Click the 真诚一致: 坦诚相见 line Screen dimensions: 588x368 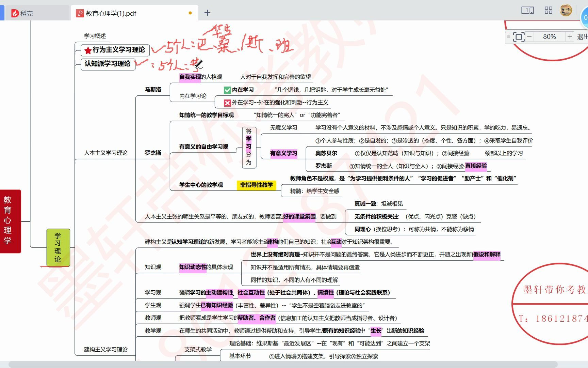pyautogui.click(x=379, y=203)
